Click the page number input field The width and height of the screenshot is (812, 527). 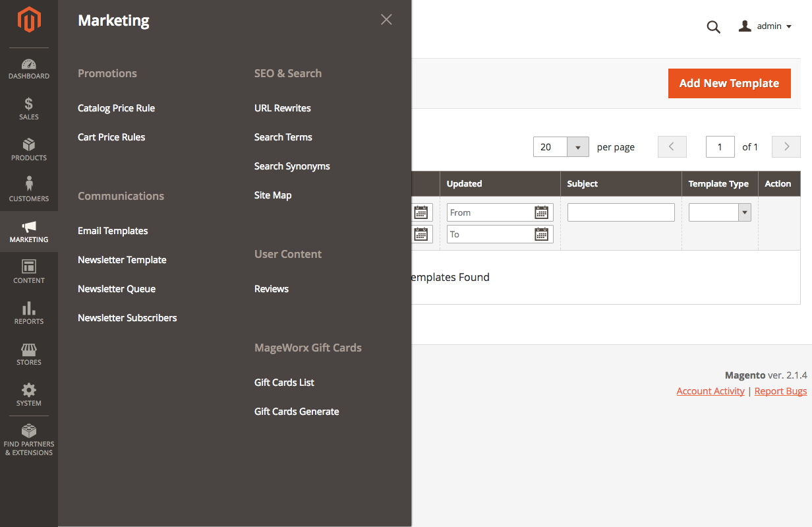coord(720,146)
